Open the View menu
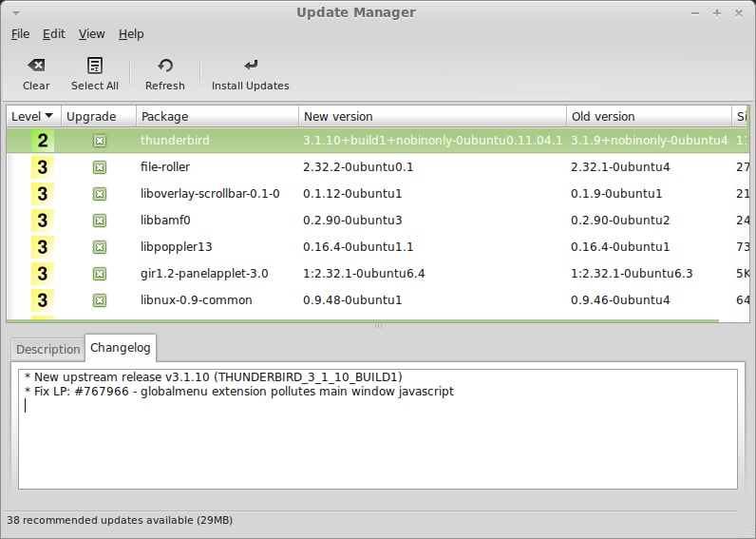This screenshot has height=539, width=756. click(x=91, y=34)
